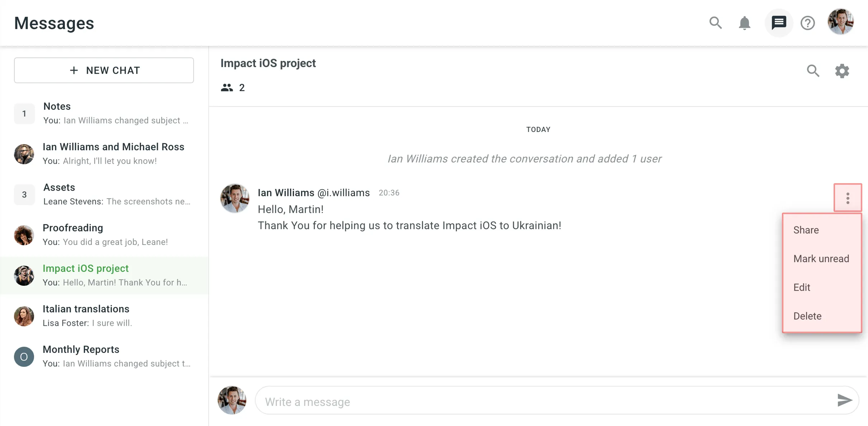
Task: Click the top bar search icon
Action: coord(715,23)
